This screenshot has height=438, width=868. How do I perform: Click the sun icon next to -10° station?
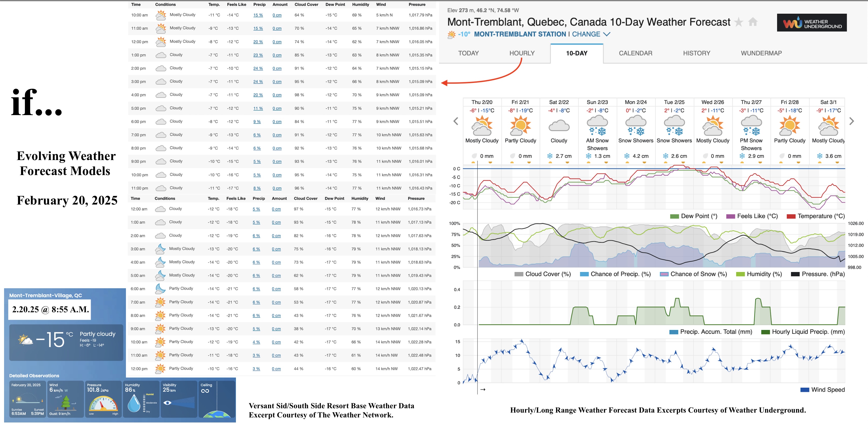pos(452,34)
